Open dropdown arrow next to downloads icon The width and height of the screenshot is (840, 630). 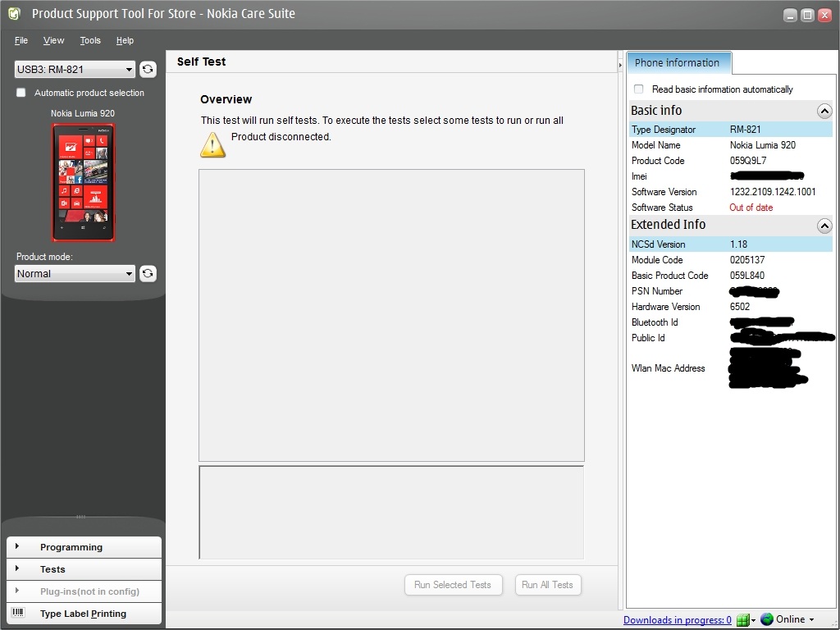[x=753, y=620]
